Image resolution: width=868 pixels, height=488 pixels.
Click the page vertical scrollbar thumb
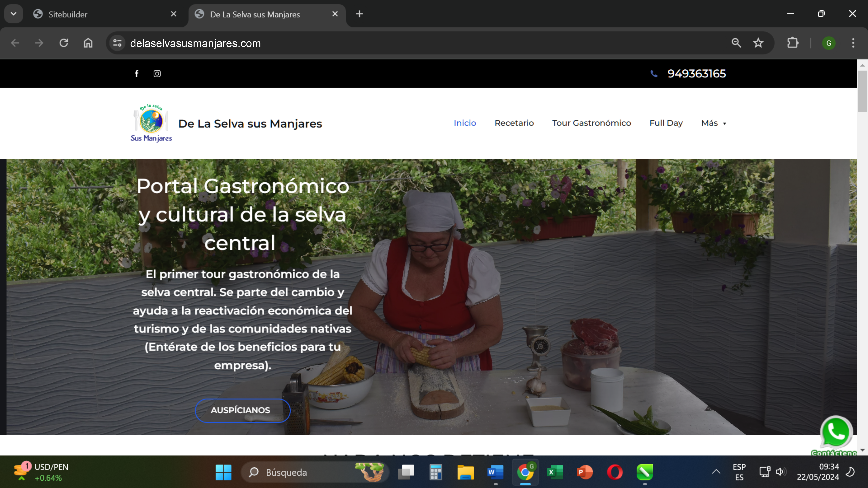pos(862,91)
